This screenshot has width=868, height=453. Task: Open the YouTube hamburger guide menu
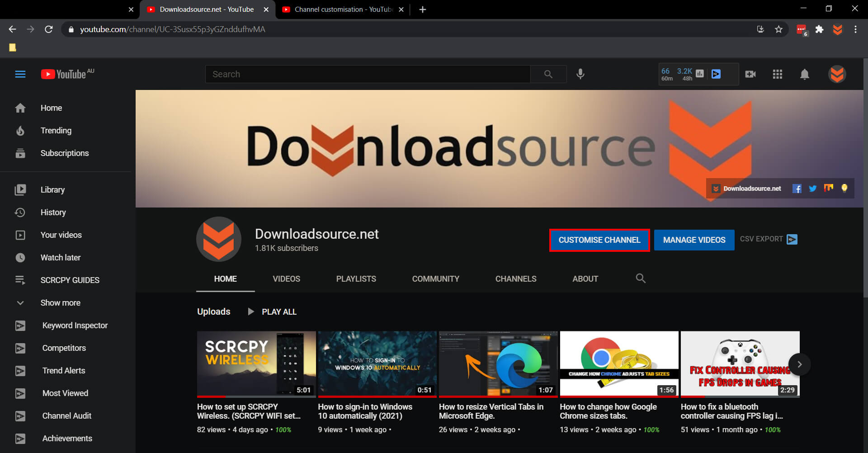20,74
